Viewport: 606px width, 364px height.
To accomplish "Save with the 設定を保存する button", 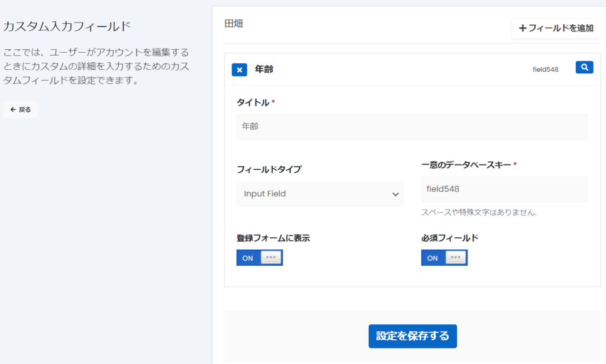I will (x=412, y=336).
